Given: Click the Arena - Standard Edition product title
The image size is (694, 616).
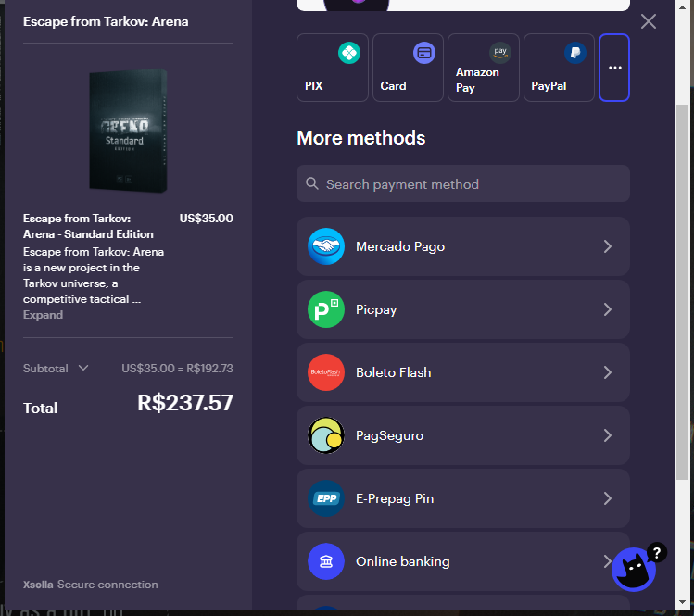Looking at the screenshot, I should coord(88,226).
